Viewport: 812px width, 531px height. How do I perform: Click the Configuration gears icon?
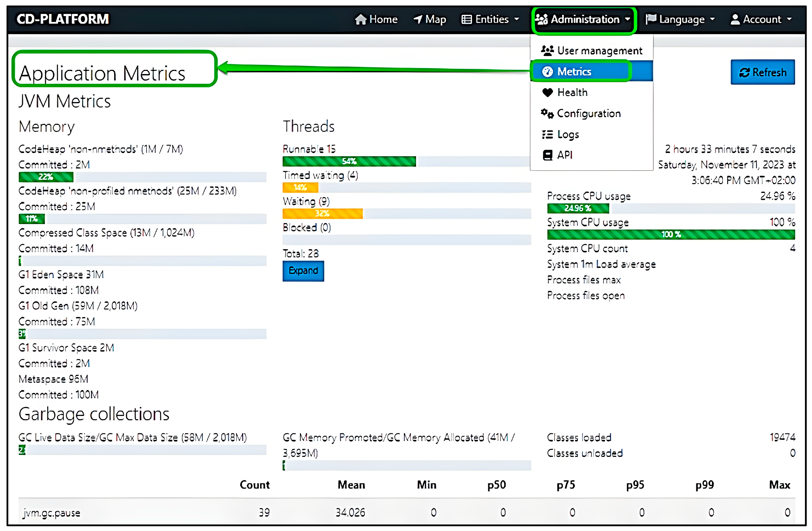pyautogui.click(x=547, y=114)
